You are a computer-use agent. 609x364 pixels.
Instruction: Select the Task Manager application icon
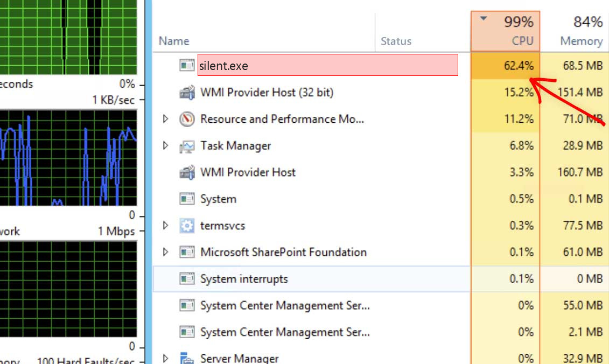pos(187,145)
